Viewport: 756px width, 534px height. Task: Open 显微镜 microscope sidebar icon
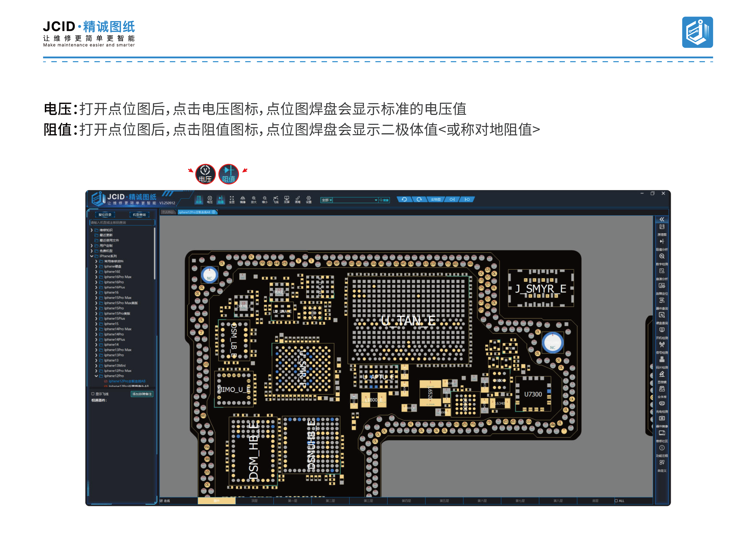661,376
